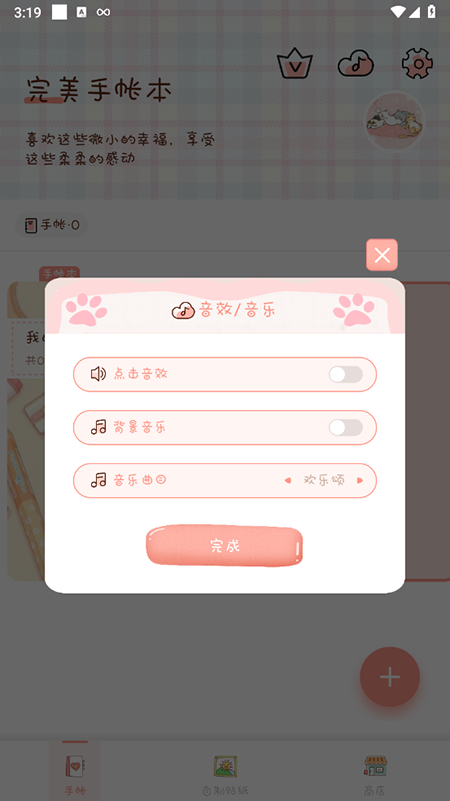The width and height of the screenshot is (450, 801).
Task: Select next track with right arrow
Action: [360, 480]
